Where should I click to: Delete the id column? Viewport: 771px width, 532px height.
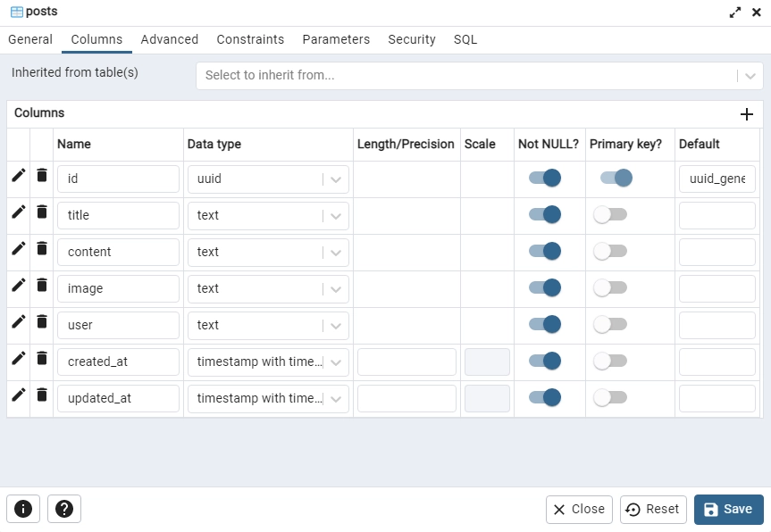[42, 175]
